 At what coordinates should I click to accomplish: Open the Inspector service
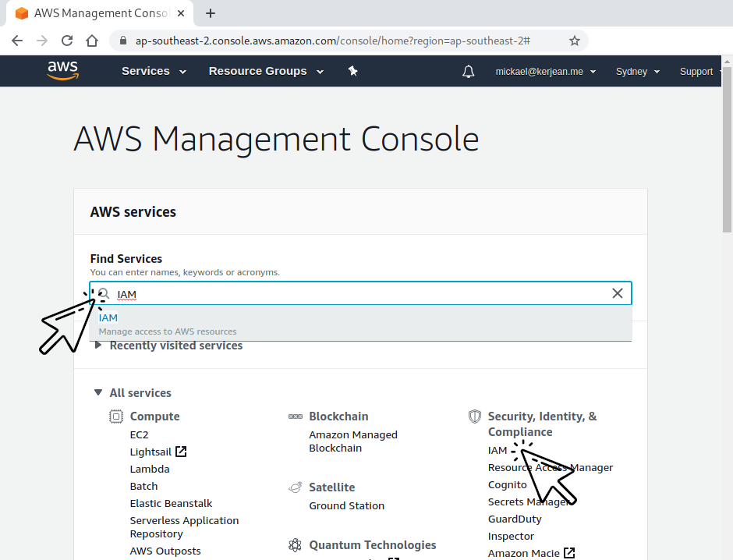(x=511, y=536)
